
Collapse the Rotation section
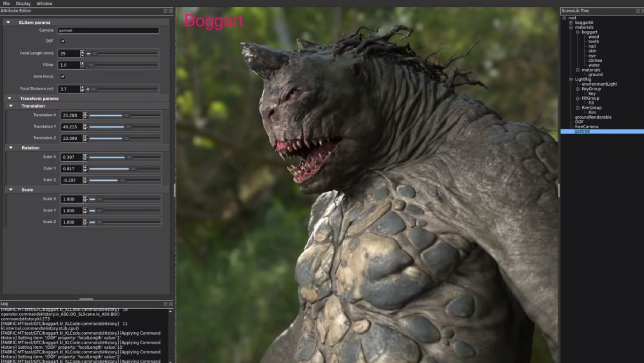[11, 148]
